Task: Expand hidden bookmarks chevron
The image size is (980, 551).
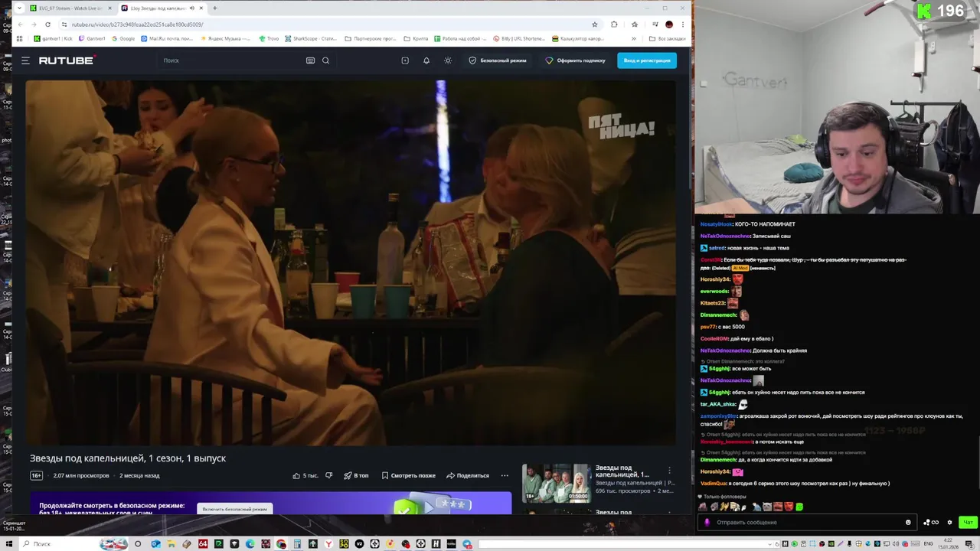Action: click(633, 39)
